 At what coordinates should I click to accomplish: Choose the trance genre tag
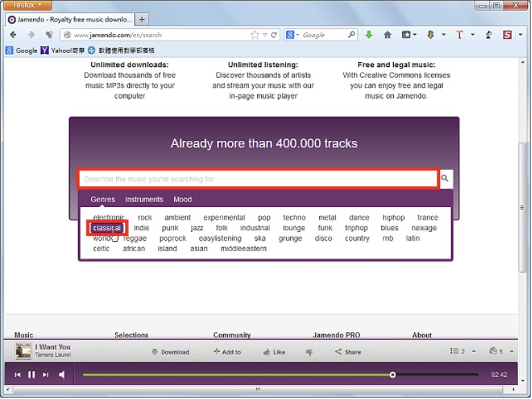pyautogui.click(x=428, y=217)
